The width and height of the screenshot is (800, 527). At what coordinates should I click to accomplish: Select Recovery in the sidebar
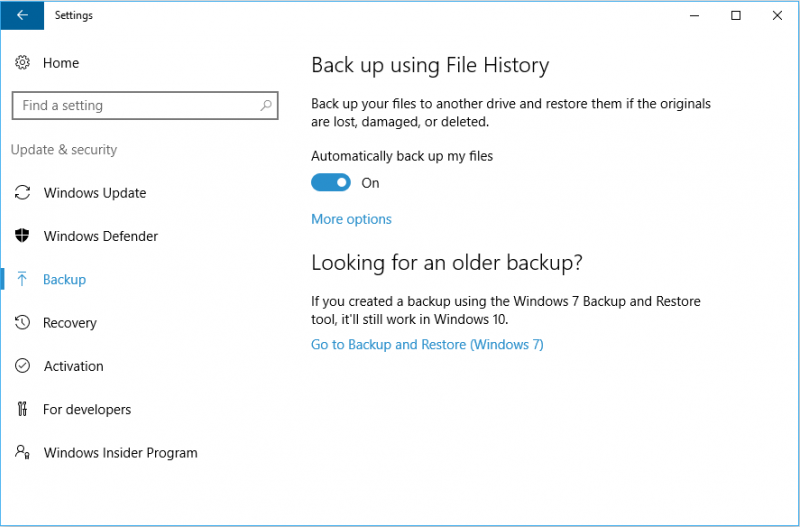(x=69, y=323)
